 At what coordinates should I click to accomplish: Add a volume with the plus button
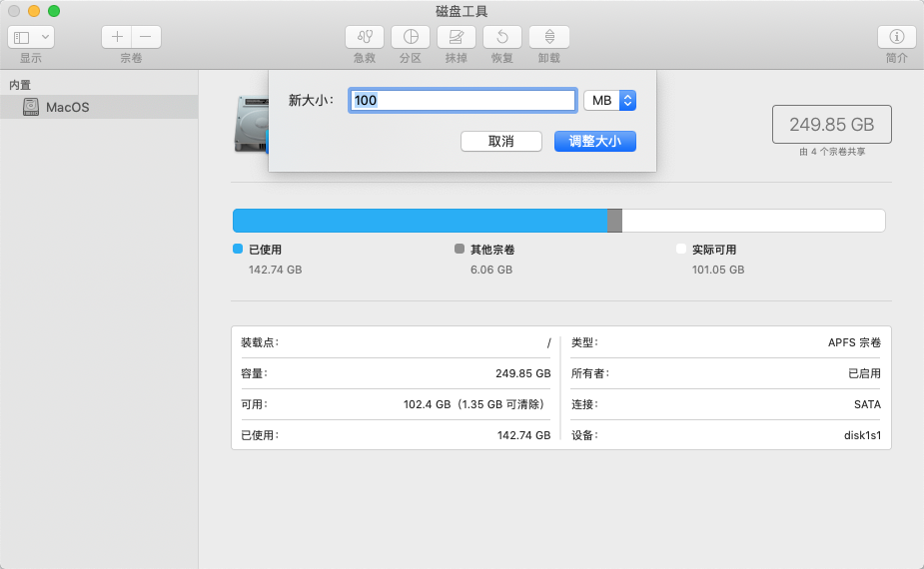click(117, 37)
